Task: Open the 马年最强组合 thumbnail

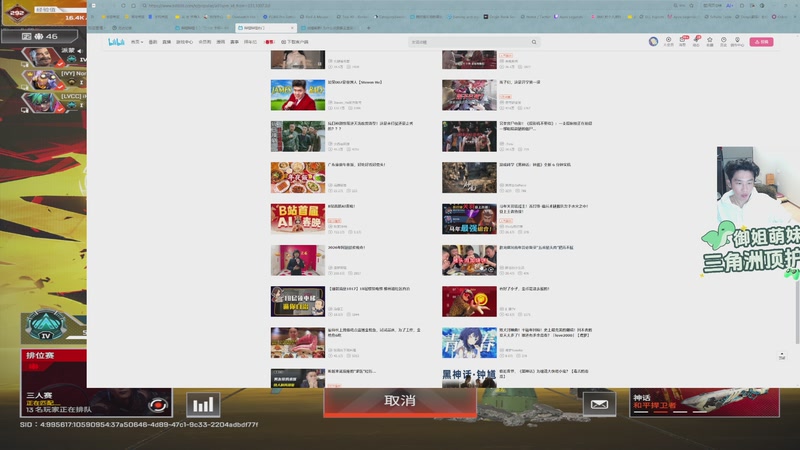Action: coord(469,219)
